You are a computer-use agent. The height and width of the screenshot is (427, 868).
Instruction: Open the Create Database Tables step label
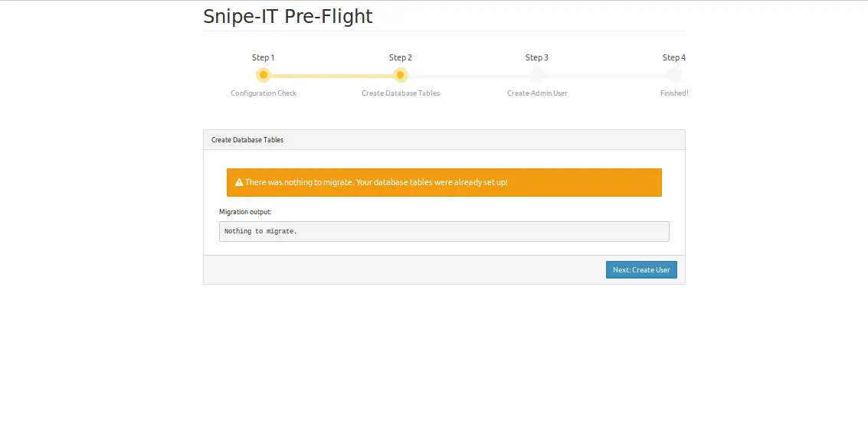pyautogui.click(x=401, y=93)
